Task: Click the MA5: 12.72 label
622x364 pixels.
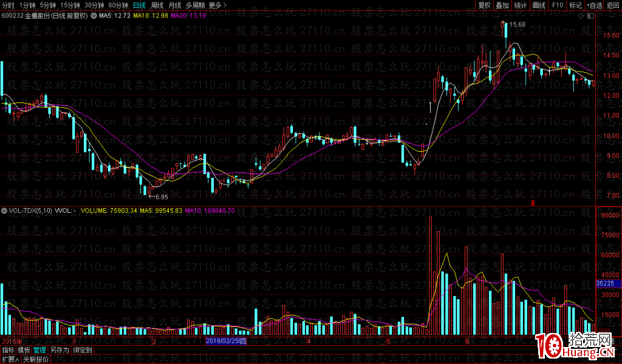Action: (114, 16)
